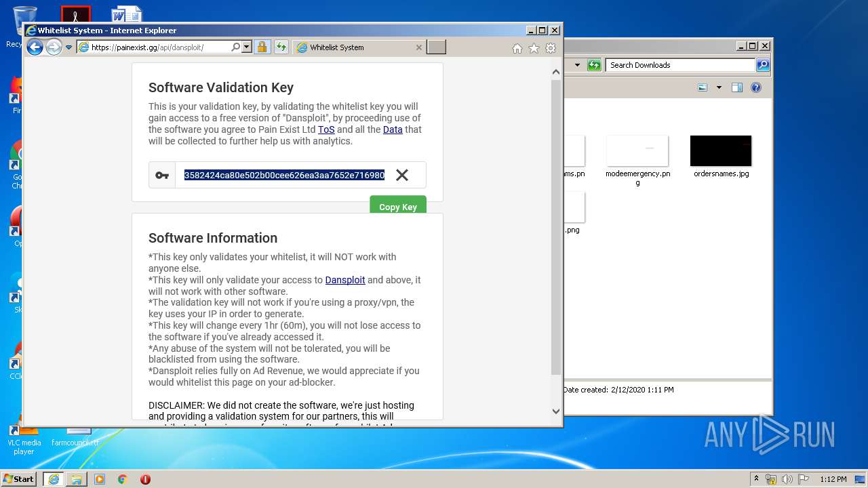The width and height of the screenshot is (868, 488).
Task: Close the Whitelist System tab
Action: (418, 47)
